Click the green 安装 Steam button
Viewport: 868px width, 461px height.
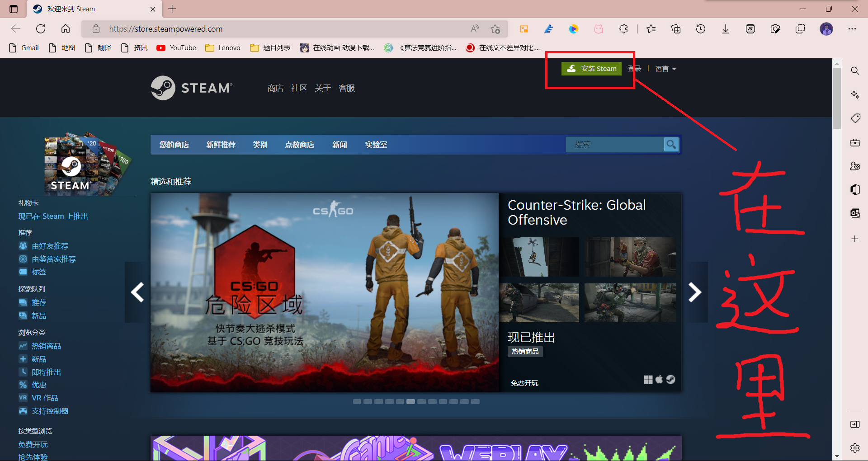[x=591, y=69]
